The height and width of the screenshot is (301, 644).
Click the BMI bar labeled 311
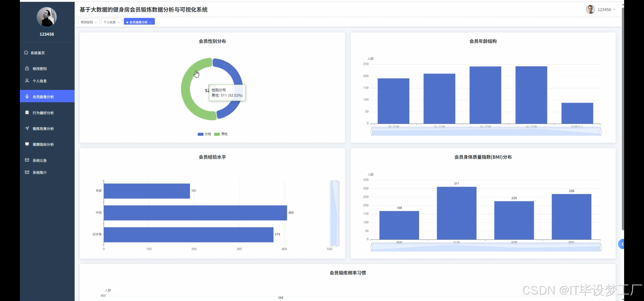pyautogui.click(x=457, y=213)
